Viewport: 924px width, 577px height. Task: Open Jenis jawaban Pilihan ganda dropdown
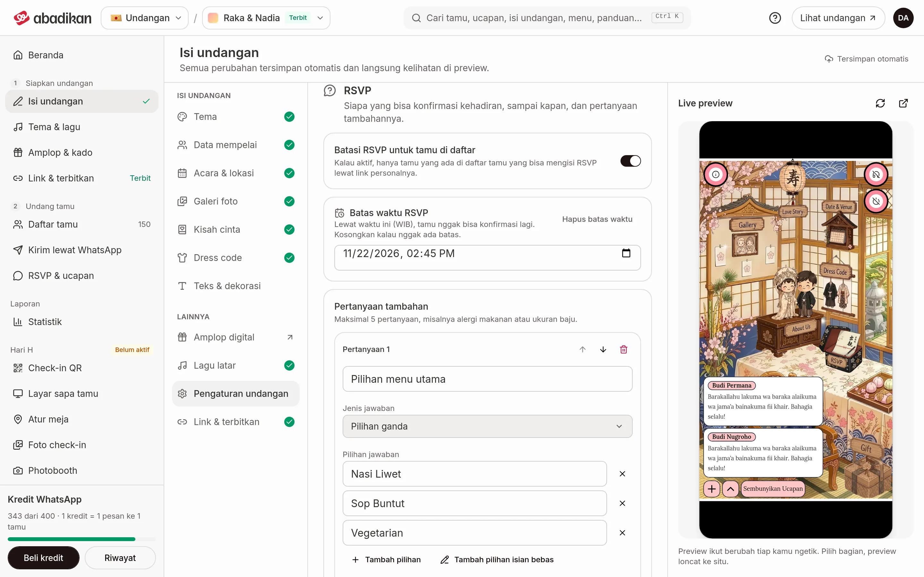[487, 426]
